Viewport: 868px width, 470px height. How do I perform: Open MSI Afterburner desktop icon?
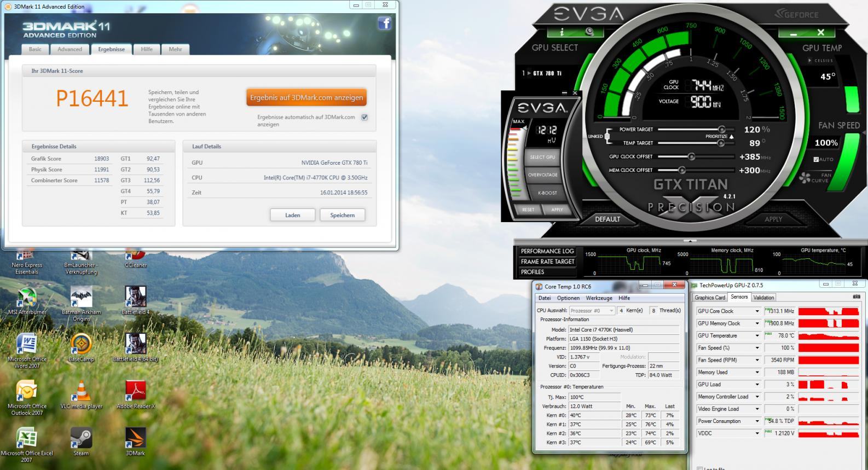point(27,301)
